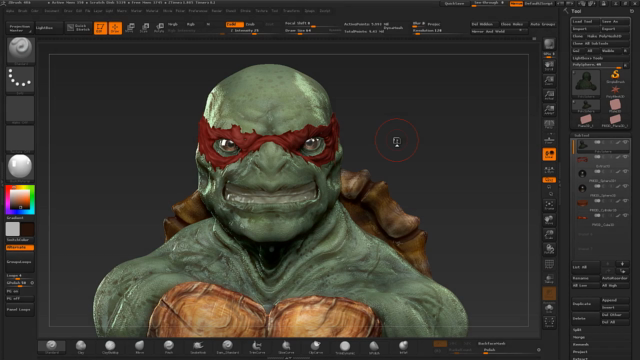Toggle Zadd mode

click(x=234, y=24)
